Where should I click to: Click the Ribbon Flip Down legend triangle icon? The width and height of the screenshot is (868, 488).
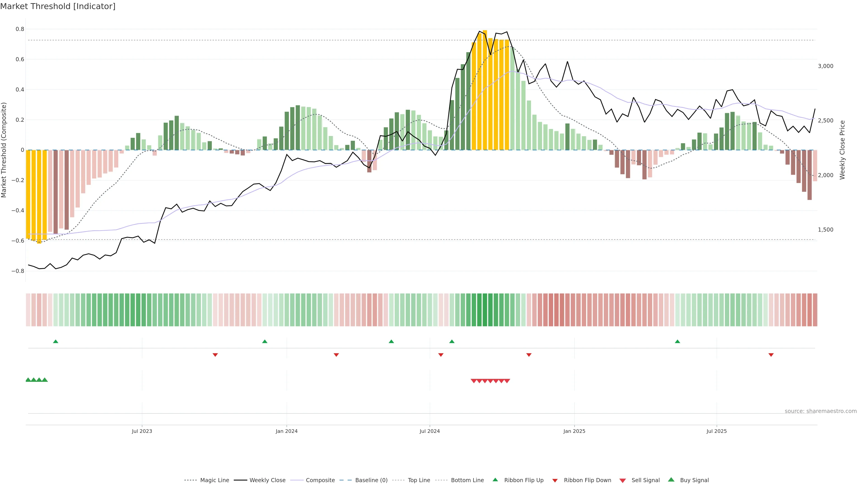click(555, 480)
